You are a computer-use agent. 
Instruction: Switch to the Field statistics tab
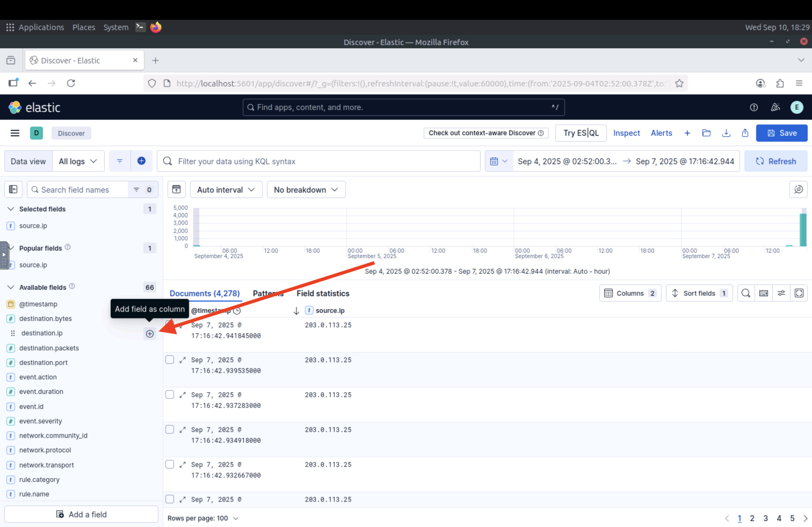coord(323,294)
